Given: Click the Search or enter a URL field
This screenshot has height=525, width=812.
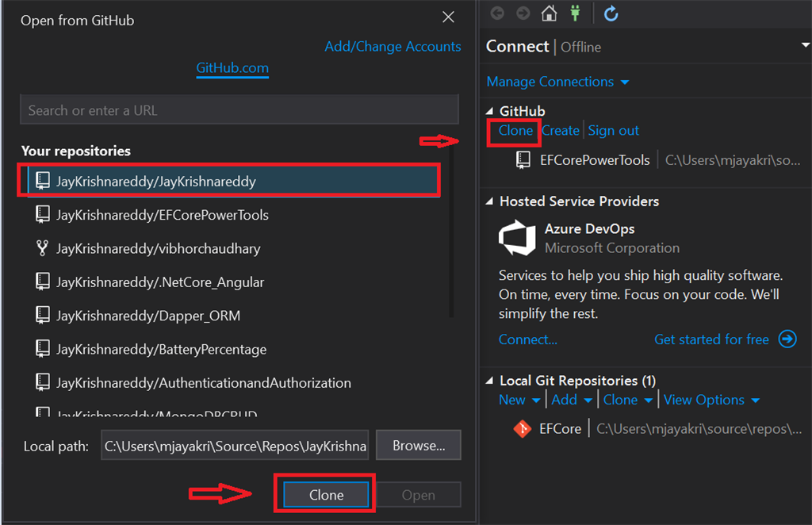Looking at the screenshot, I should 239,109.
